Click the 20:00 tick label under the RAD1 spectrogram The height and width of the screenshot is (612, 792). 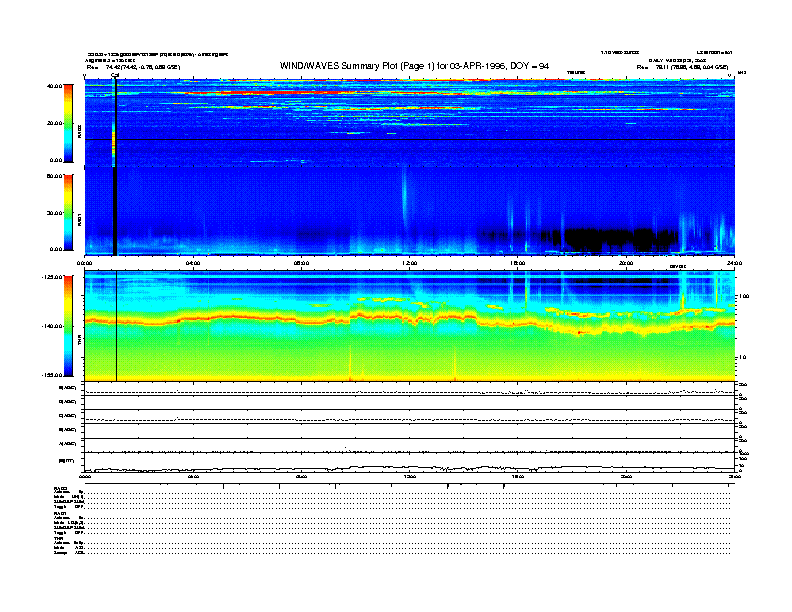click(x=626, y=263)
